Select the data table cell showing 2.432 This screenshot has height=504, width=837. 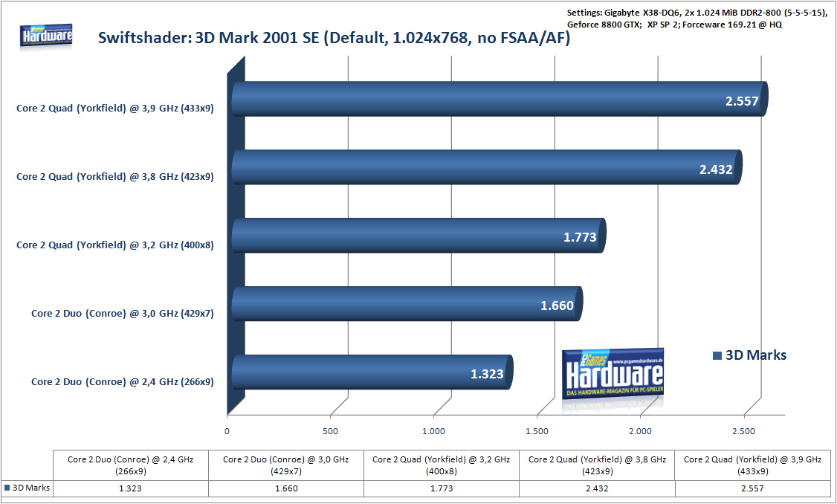(598, 488)
